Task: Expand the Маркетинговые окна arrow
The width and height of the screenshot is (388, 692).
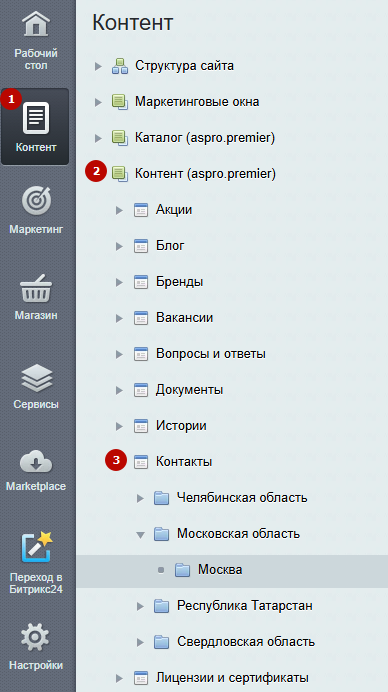Action: [98, 102]
